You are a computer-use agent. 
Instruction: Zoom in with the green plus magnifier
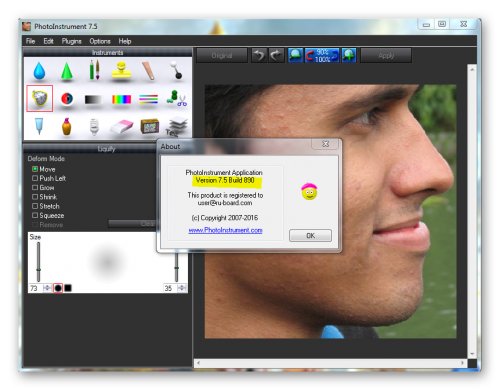(349, 55)
